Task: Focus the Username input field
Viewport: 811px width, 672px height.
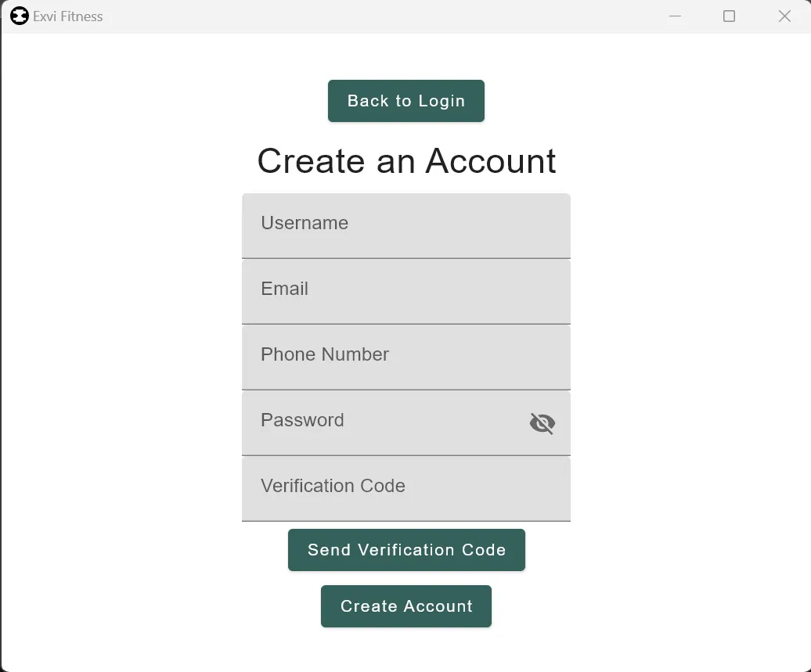Action: tap(406, 226)
